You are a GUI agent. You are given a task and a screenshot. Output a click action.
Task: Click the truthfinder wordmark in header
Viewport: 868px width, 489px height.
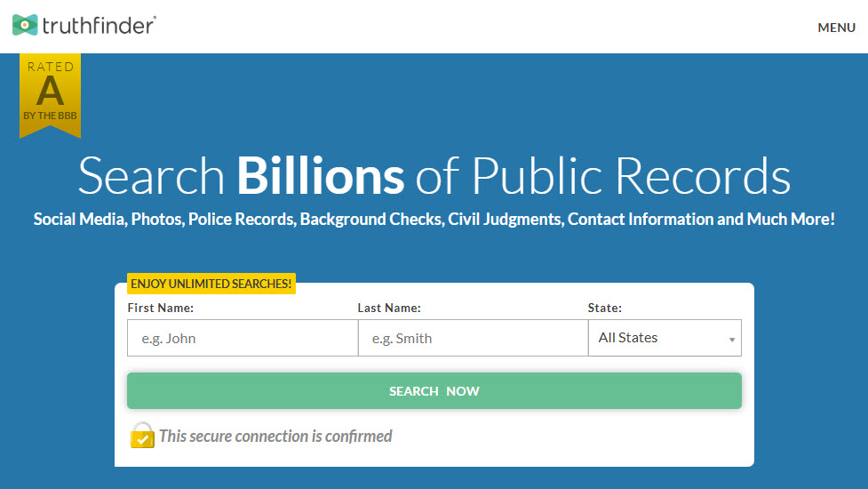click(x=100, y=26)
